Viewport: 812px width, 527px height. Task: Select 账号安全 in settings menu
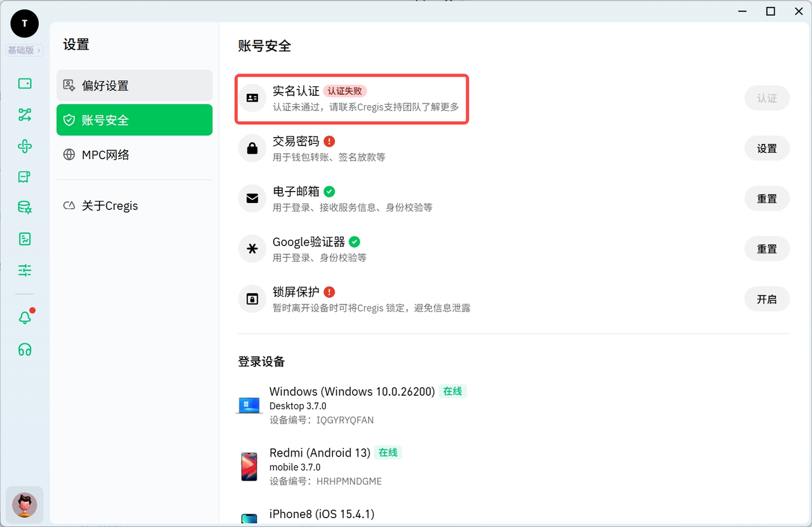134,120
